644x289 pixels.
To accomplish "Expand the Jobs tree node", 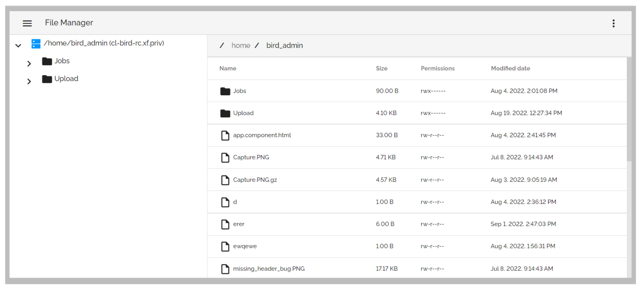I will pyautogui.click(x=29, y=64).
